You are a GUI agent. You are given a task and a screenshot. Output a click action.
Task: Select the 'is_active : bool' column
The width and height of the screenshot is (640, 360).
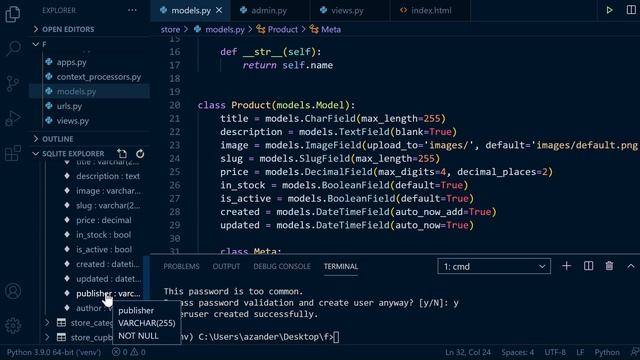[104, 249]
